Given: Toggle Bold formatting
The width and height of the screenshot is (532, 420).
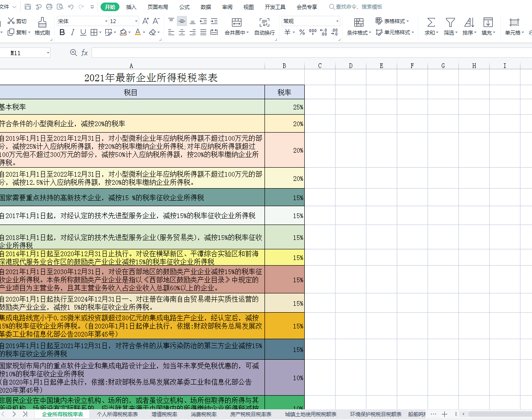Looking at the screenshot, I should (x=62, y=33).
